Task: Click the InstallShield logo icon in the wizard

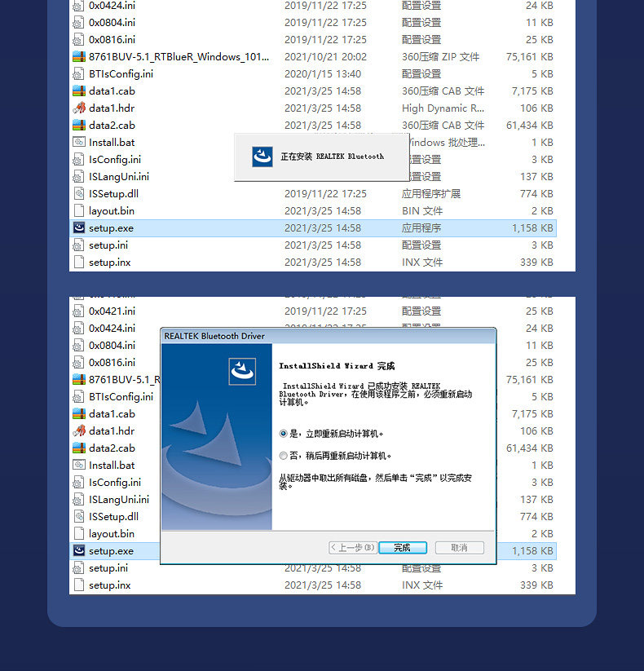Action: 242,372
